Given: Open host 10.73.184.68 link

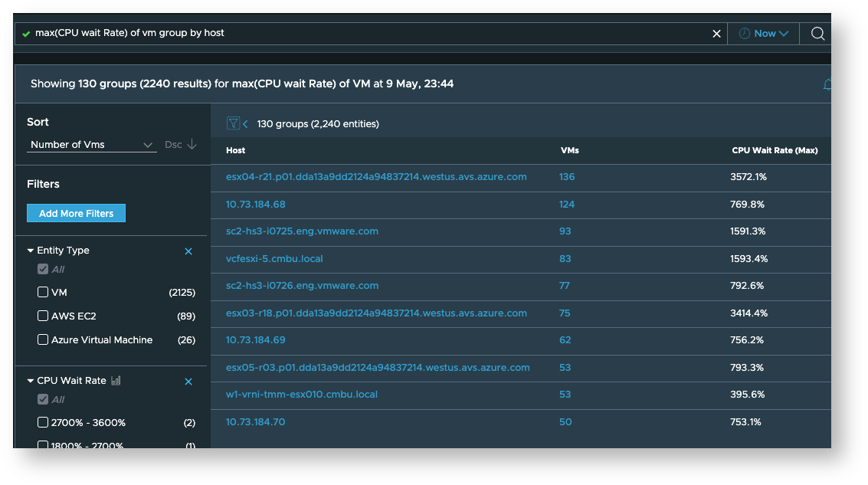Looking at the screenshot, I should pos(256,205).
